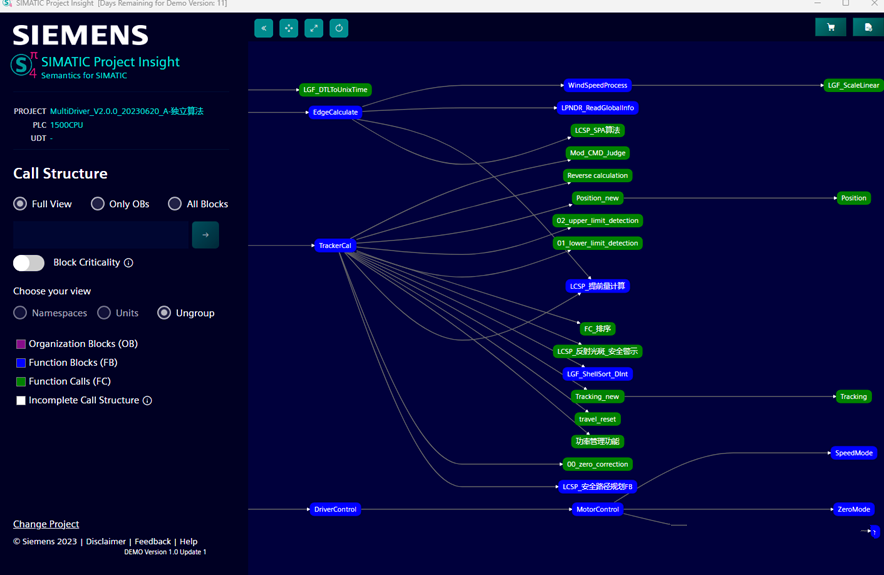Click the white Incomplete Call Structure swatch
The image size is (884, 575).
tap(21, 400)
